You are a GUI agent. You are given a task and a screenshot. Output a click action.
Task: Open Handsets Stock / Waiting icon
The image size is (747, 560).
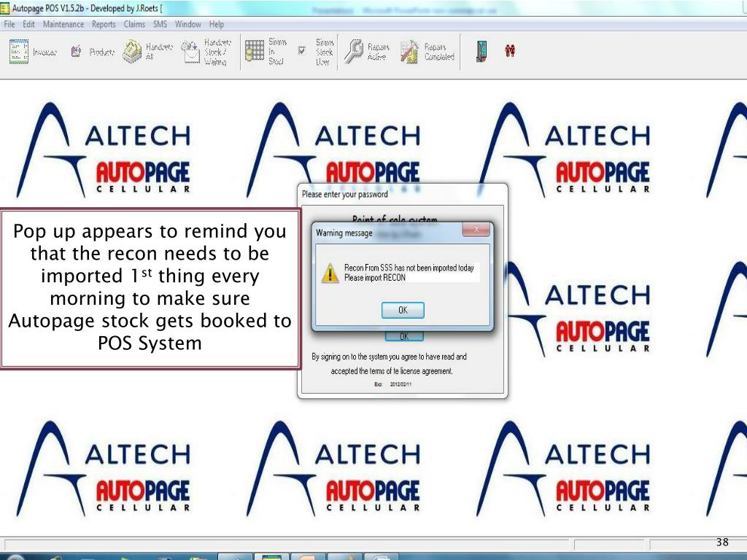(190, 52)
